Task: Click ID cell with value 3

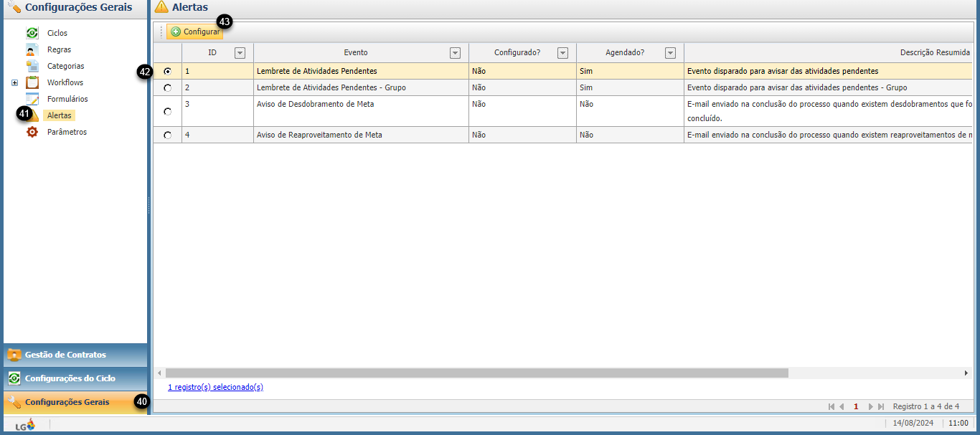Action: coord(217,111)
